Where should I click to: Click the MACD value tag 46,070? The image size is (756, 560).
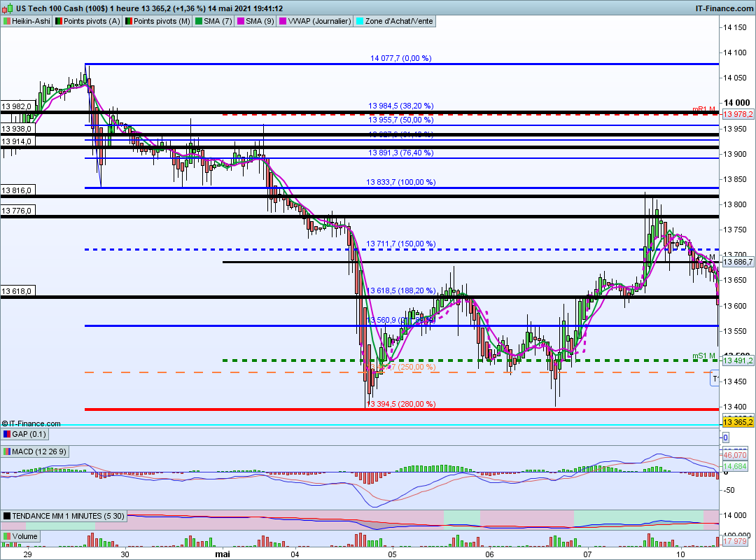(x=735, y=455)
